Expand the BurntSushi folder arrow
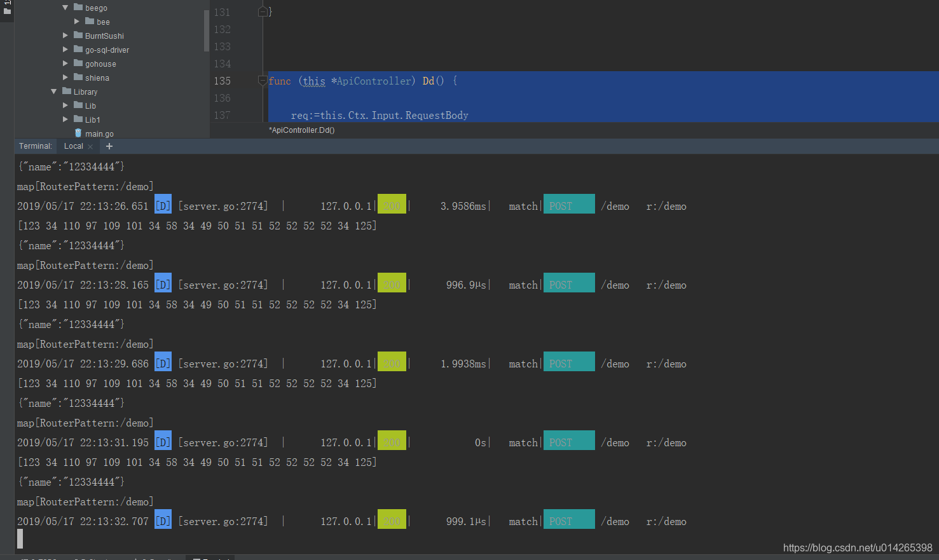Image resolution: width=939 pixels, height=560 pixels. point(65,36)
